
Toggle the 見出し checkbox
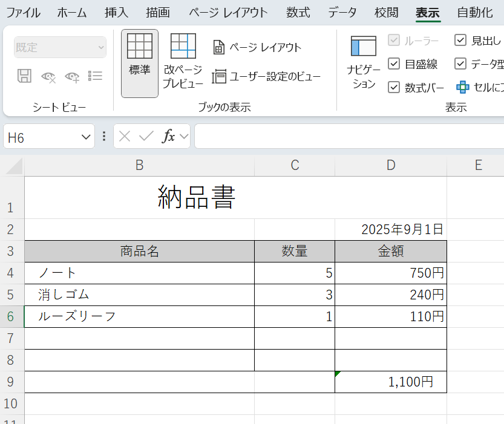[460, 41]
